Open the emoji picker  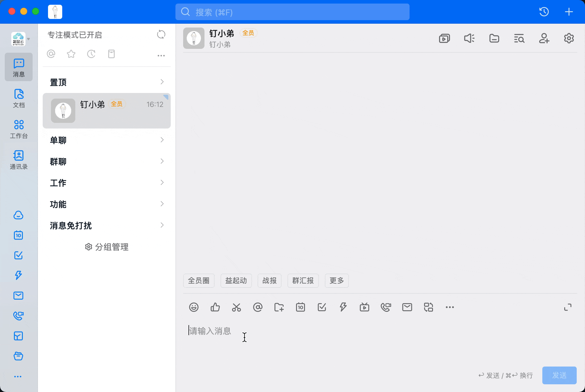click(194, 307)
